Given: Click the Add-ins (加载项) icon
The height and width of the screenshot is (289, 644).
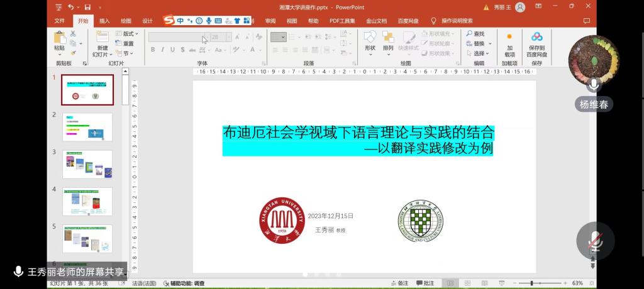Looking at the screenshot, I should [509, 38].
